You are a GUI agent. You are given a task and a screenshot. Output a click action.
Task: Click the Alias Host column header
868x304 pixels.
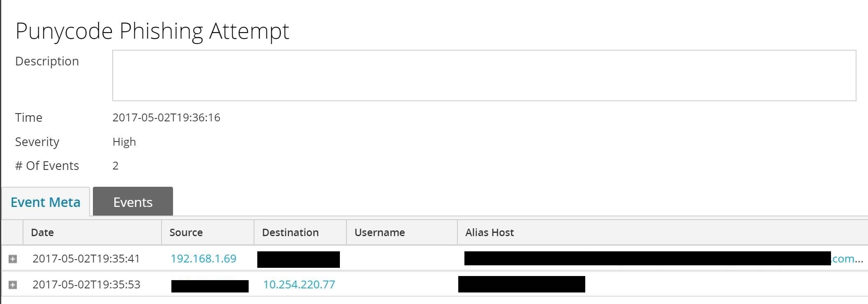point(489,232)
